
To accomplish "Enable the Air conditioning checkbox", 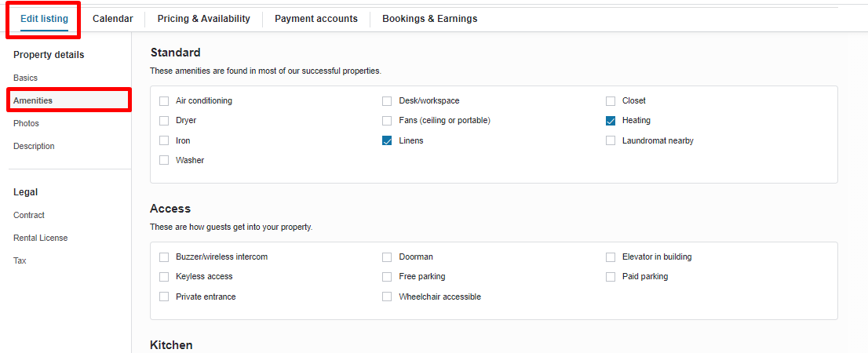I will point(164,101).
